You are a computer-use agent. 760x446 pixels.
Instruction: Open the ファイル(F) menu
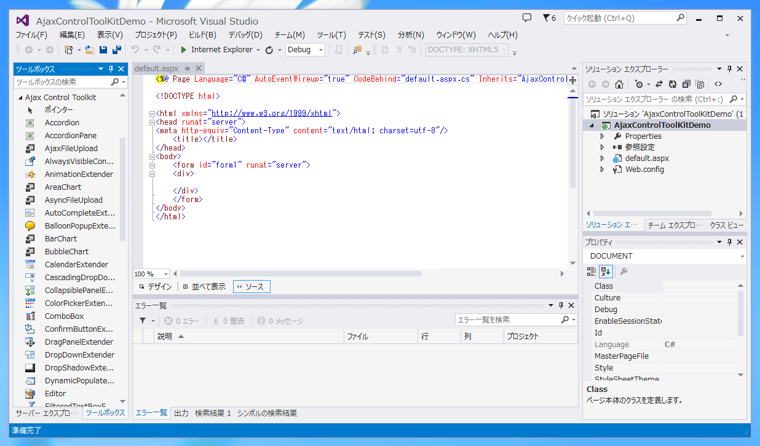(32, 35)
